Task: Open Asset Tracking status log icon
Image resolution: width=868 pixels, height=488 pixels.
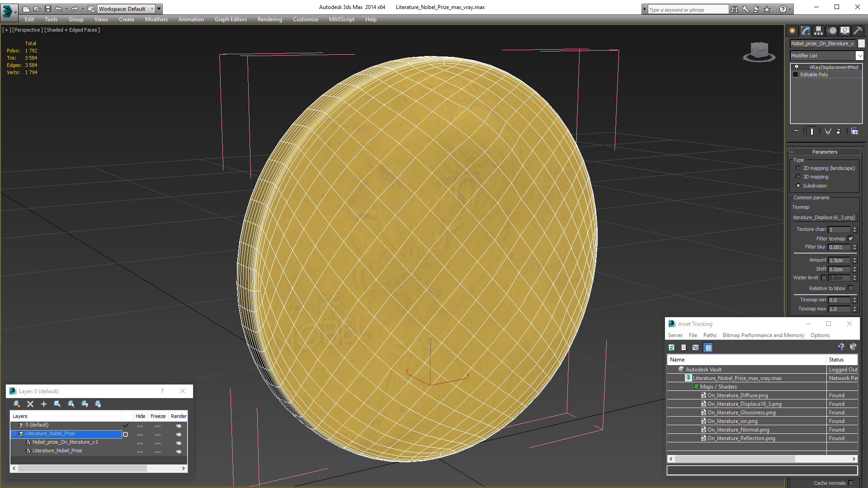Action: pos(684,347)
